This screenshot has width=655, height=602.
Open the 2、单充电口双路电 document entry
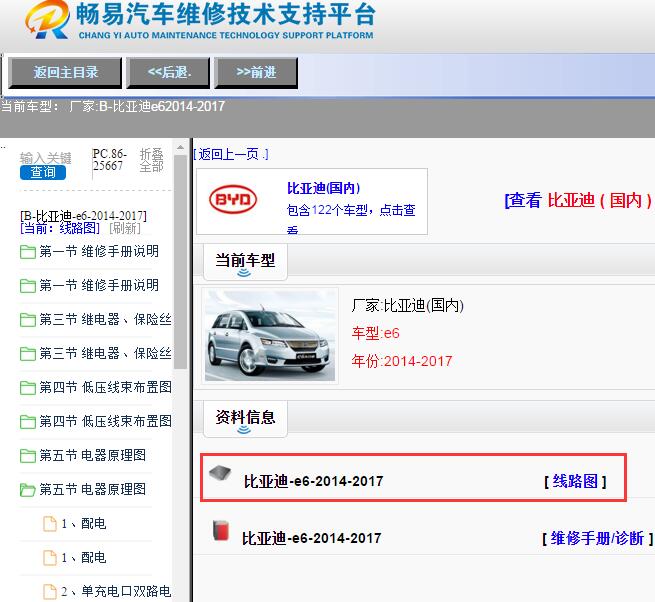pos(116,591)
